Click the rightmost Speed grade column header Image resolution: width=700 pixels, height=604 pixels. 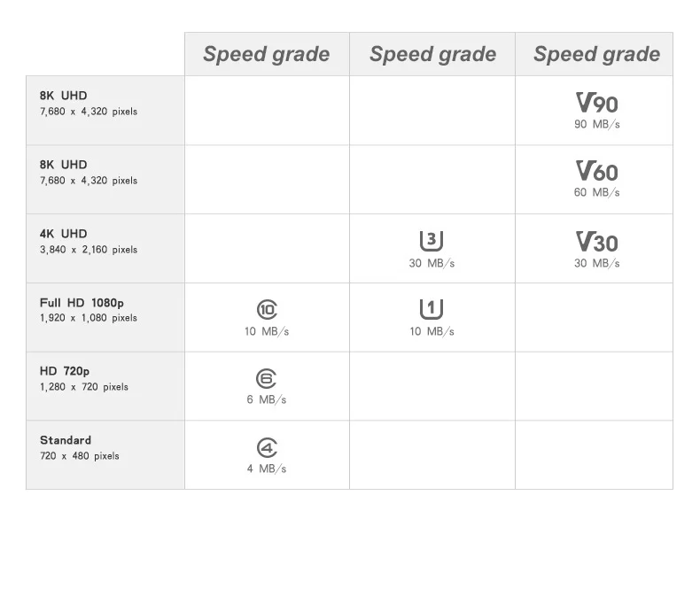[596, 54]
